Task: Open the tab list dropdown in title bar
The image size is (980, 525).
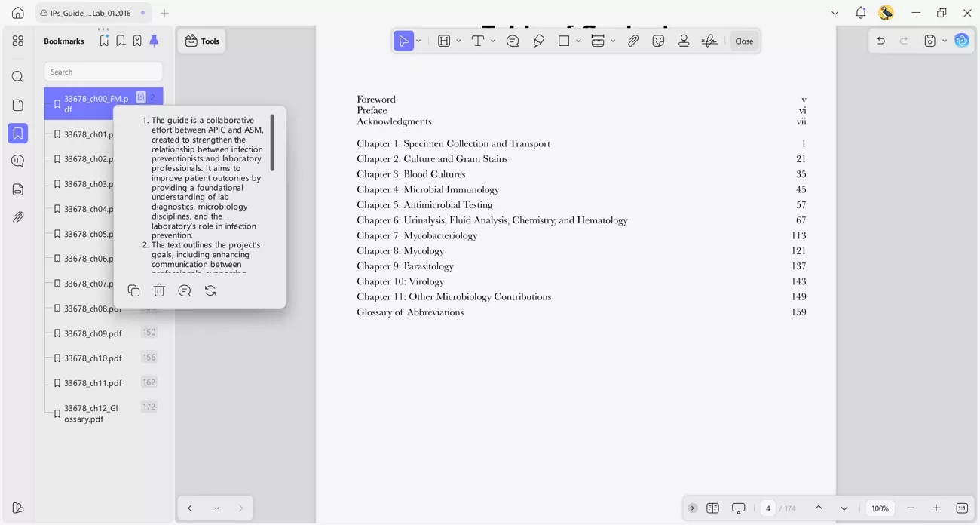Action: (x=835, y=13)
